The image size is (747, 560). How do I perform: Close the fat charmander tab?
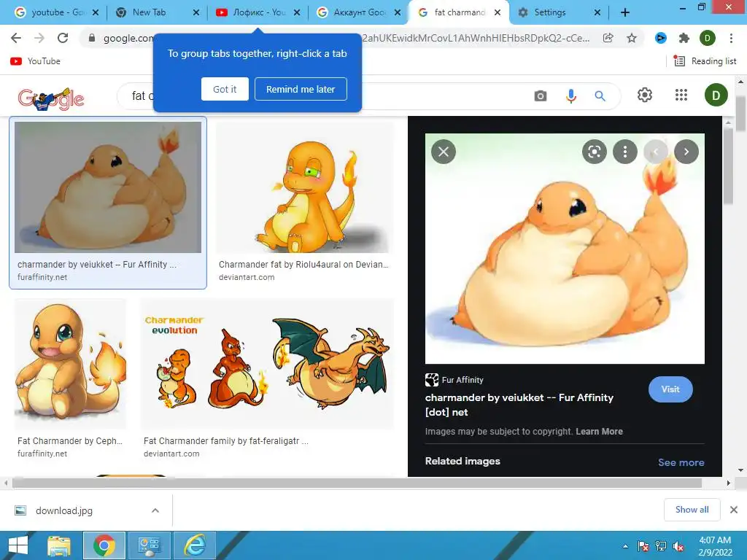click(498, 12)
